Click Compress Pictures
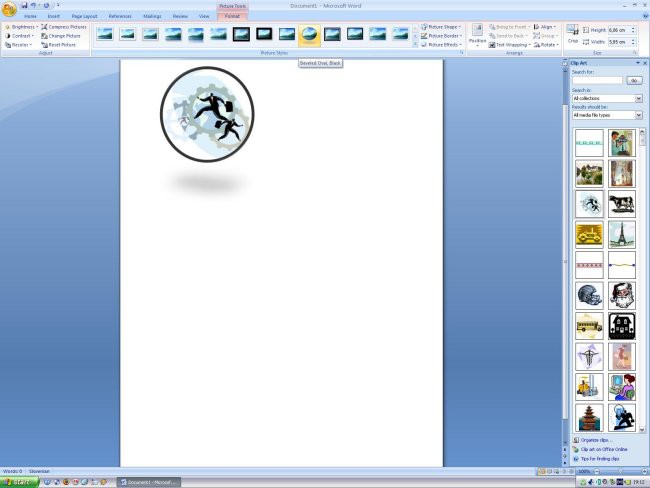The image size is (650, 488). click(x=64, y=27)
